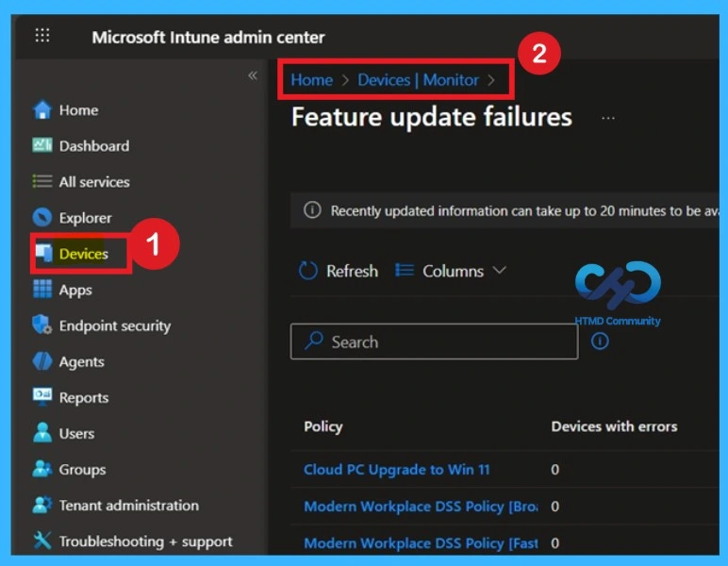
Task: Sort by the Policy column header
Action: tap(323, 426)
